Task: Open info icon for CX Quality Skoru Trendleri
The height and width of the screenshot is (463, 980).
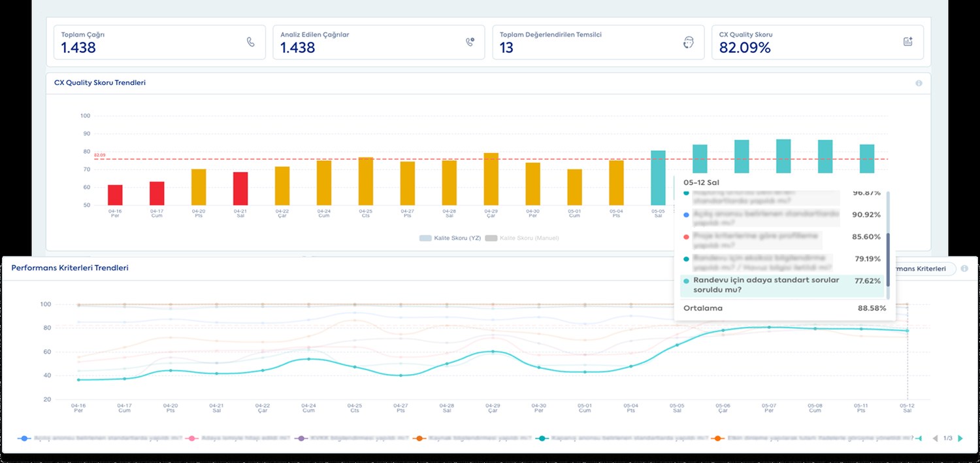Action: pyautogui.click(x=919, y=84)
